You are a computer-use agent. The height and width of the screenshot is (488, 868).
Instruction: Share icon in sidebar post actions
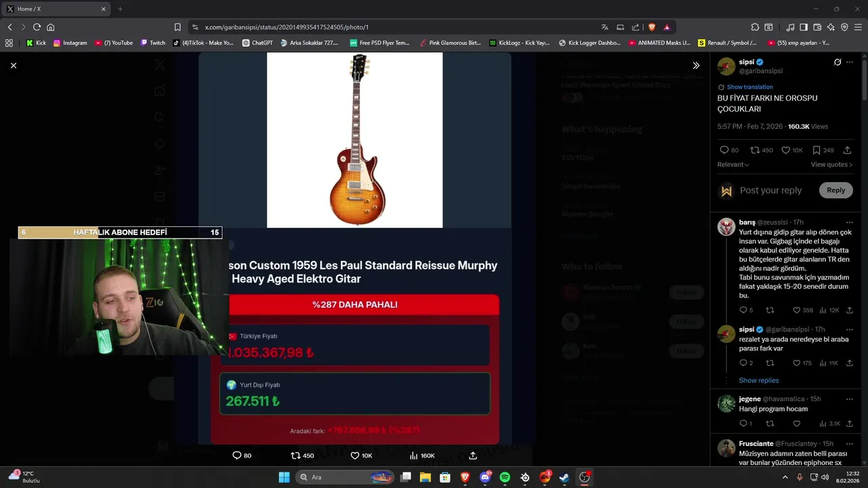(x=847, y=150)
